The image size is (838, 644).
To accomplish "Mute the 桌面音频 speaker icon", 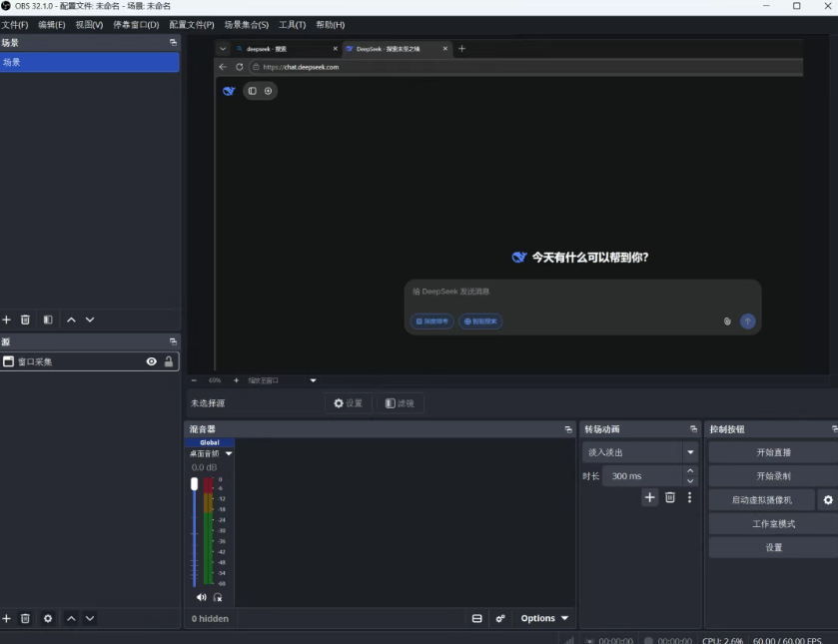I will [x=201, y=597].
